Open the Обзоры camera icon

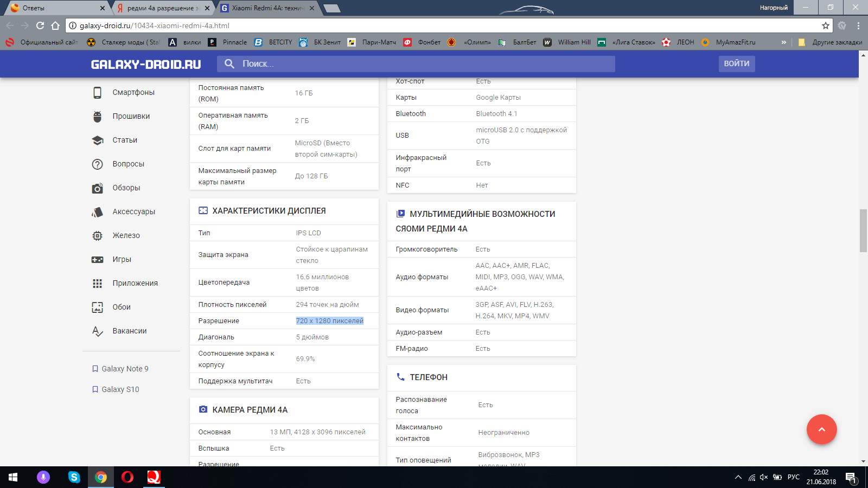click(97, 188)
